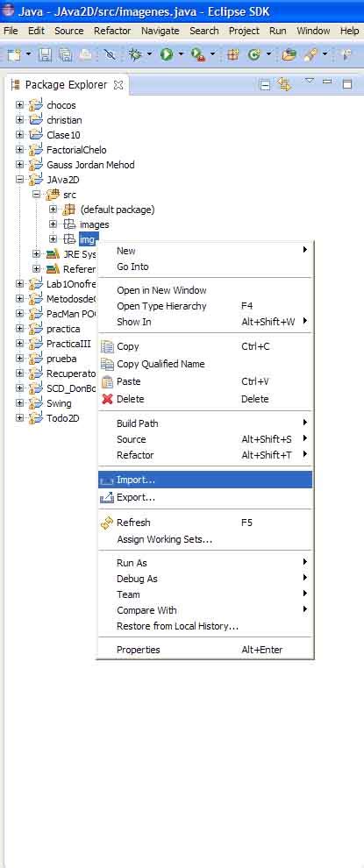Open the Debug As submenu

click(x=205, y=579)
